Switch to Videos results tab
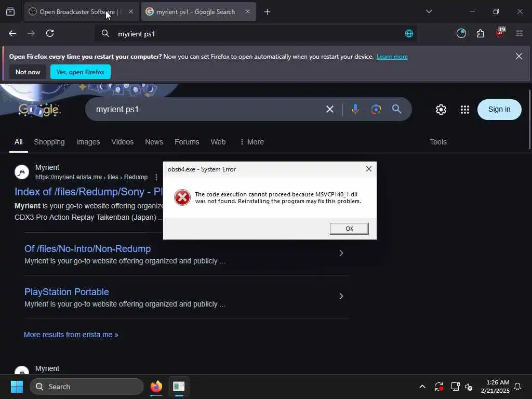The height and width of the screenshot is (399, 532). tap(123, 142)
